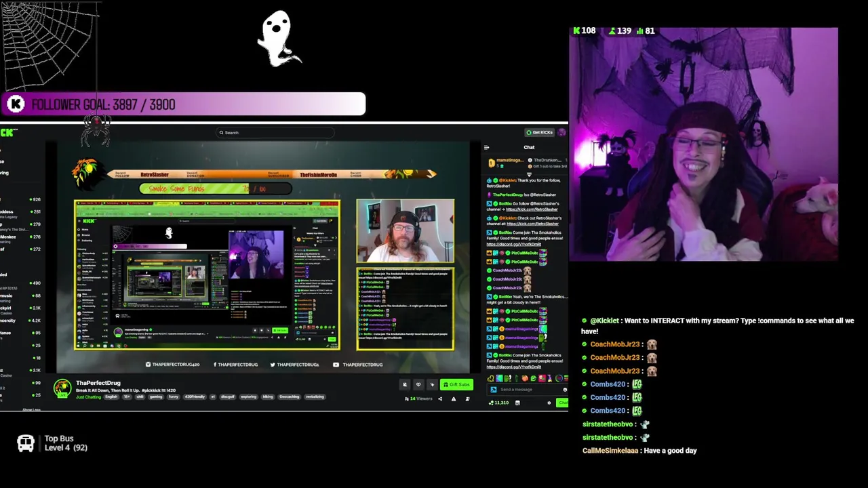The height and width of the screenshot is (488, 868).
Task: Toggle the muted notification bell for ThaPerfectDrug
Action: pos(405,384)
